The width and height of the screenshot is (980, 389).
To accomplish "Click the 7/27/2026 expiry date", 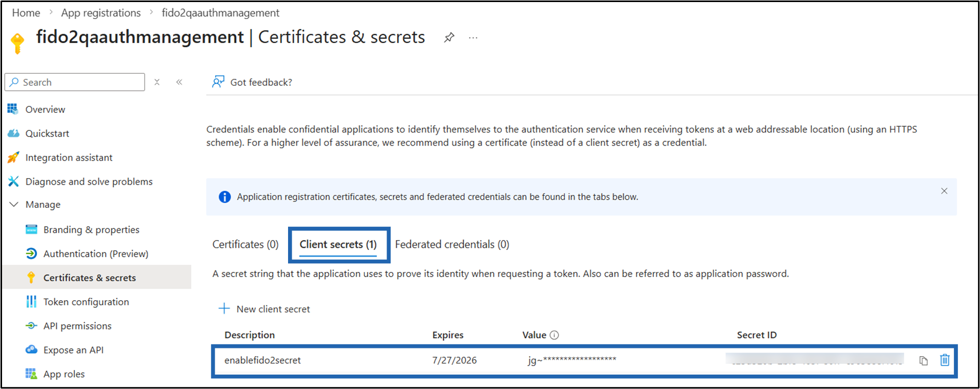I will (455, 360).
